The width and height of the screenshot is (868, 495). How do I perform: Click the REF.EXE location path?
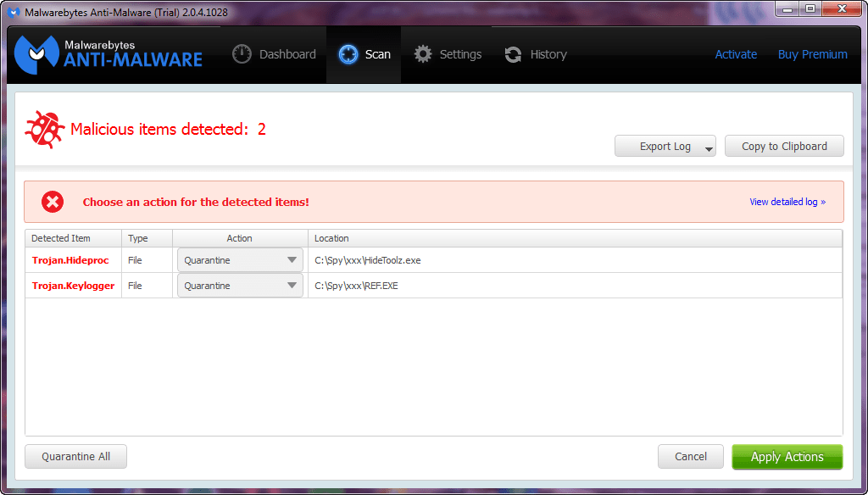[356, 286]
